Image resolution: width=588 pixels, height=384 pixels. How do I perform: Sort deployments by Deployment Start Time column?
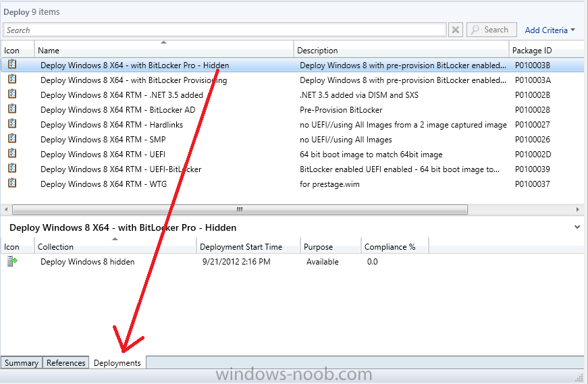point(248,247)
